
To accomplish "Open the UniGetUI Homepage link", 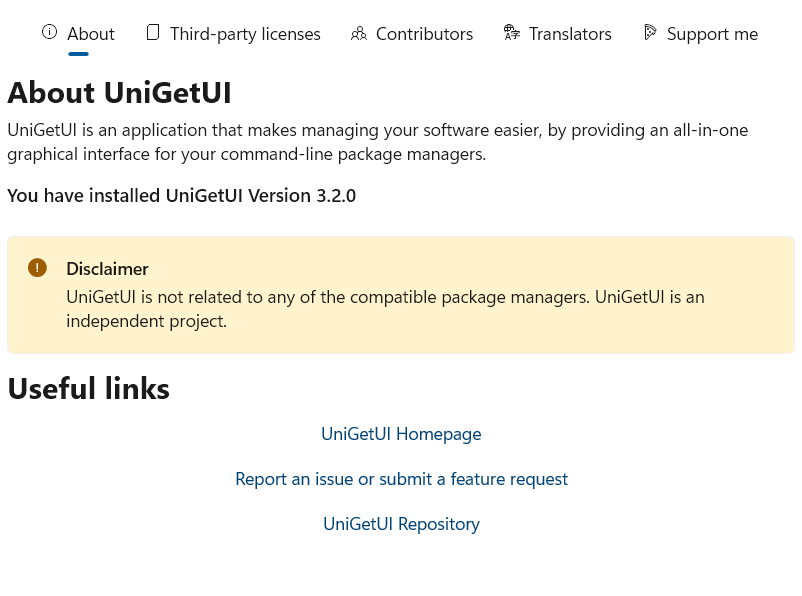I will pyautogui.click(x=401, y=433).
